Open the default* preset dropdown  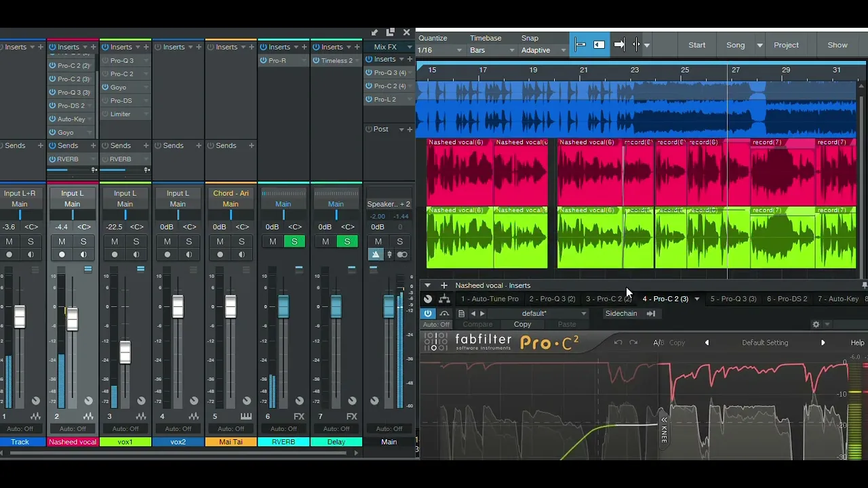click(x=554, y=313)
